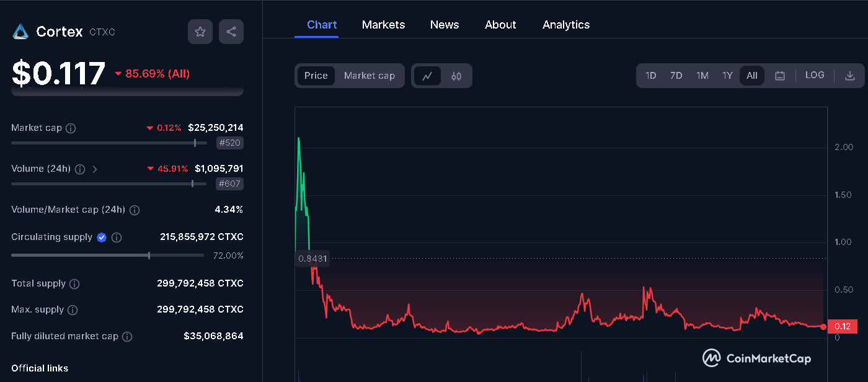Click the 4.34% volume ratio value
This screenshot has width=868, height=382.
229,210
